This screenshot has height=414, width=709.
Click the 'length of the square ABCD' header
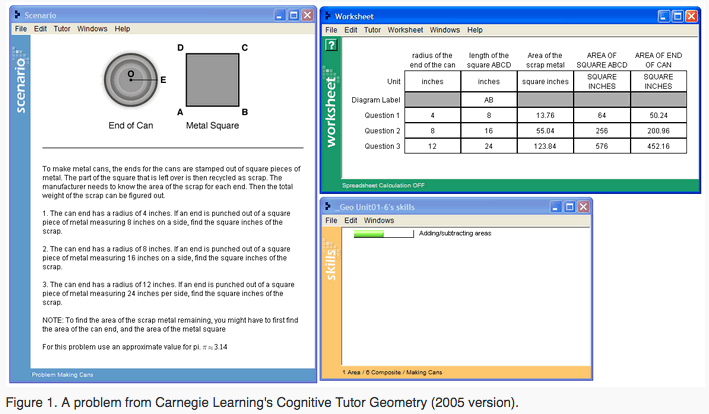pyautogui.click(x=489, y=60)
